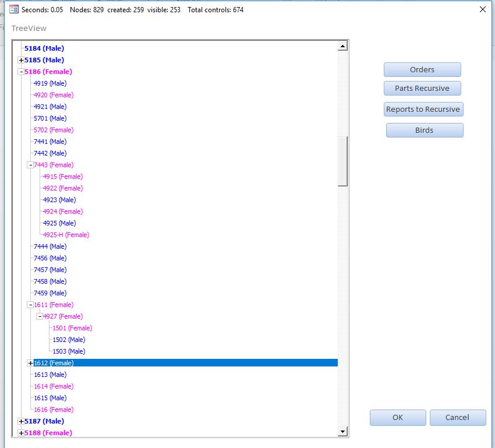Select the 1613 (Male) node
495x448 pixels.
click(x=50, y=375)
